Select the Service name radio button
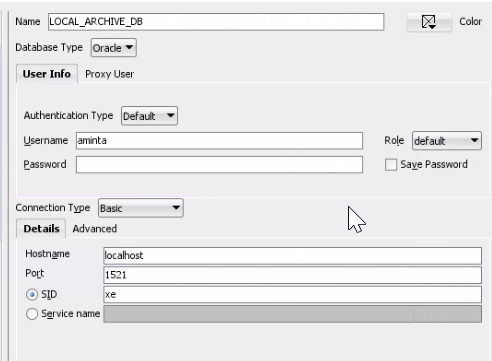Image resolution: width=492 pixels, height=361 pixels. pos(32,314)
